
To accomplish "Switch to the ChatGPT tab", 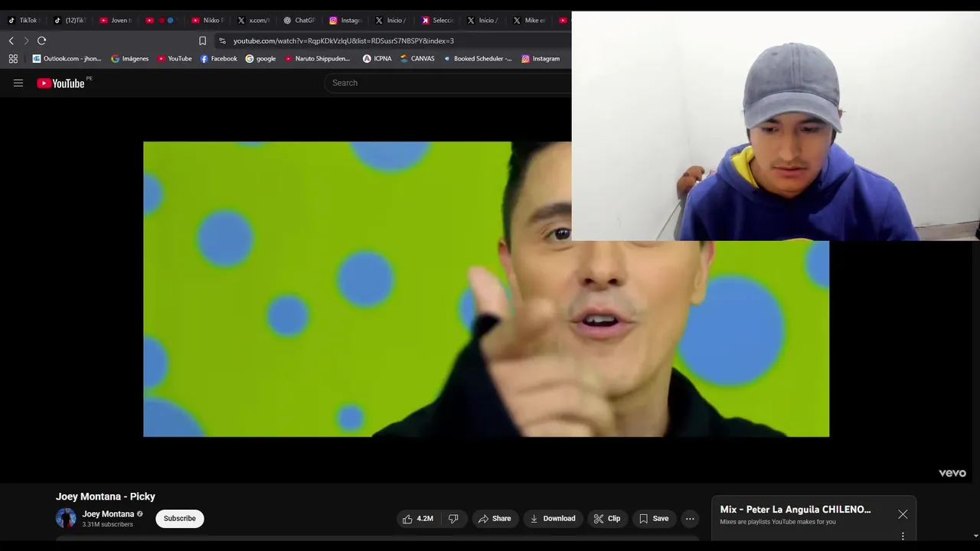I will 299,21.
